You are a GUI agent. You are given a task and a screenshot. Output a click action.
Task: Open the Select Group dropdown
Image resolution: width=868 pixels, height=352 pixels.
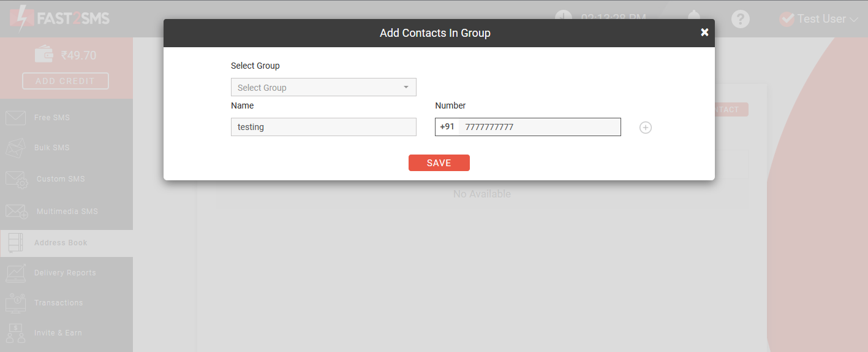[323, 87]
